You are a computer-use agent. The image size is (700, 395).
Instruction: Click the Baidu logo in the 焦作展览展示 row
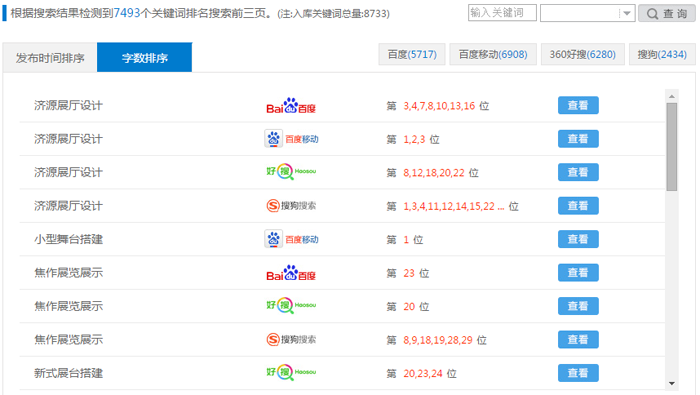(x=291, y=273)
